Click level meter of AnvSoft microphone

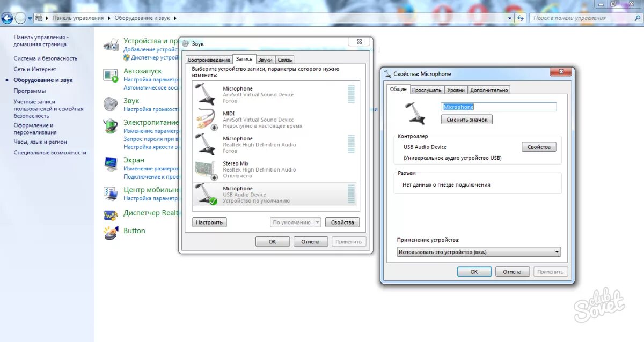(351, 94)
